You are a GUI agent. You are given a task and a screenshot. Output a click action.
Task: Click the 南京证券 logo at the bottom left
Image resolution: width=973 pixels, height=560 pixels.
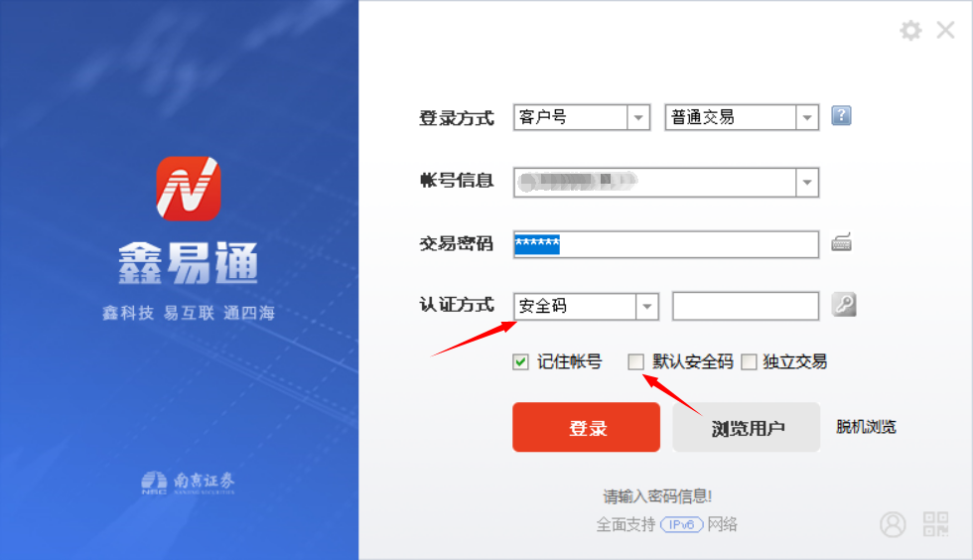(x=188, y=483)
